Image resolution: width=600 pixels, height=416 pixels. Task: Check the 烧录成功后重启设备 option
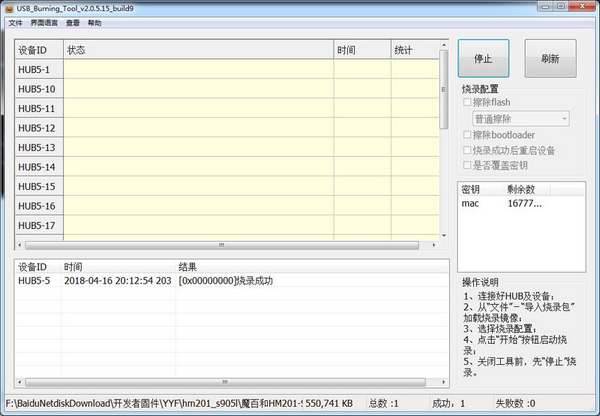[x=467, y=150]
